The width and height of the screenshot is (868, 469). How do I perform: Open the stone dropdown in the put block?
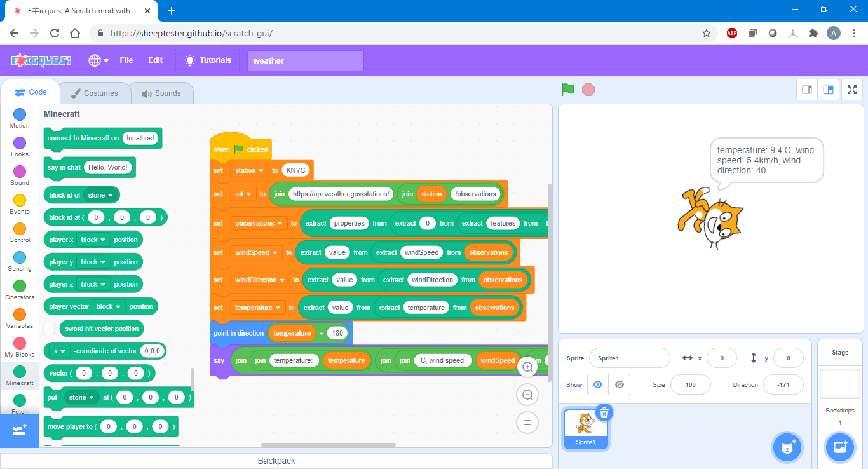point(81,397)
